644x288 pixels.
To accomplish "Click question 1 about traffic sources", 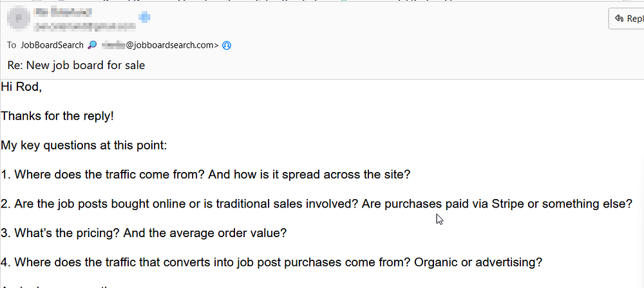I will pyautogui.click(x=205, y=175).
